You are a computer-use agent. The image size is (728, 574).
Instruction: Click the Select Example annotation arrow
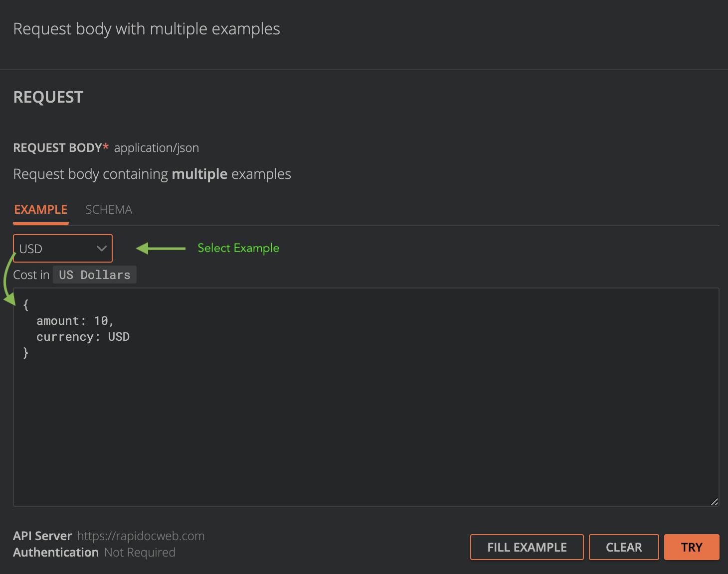160,248
